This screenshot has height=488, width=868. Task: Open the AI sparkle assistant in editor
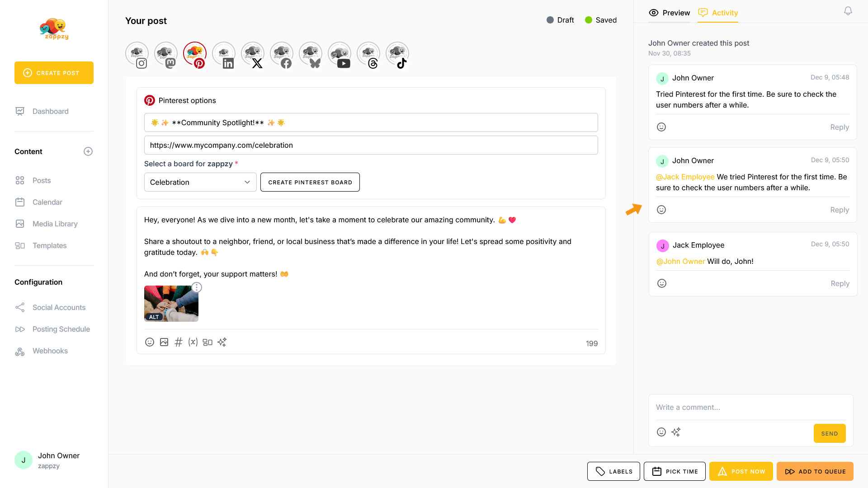[x=222, y=342]
